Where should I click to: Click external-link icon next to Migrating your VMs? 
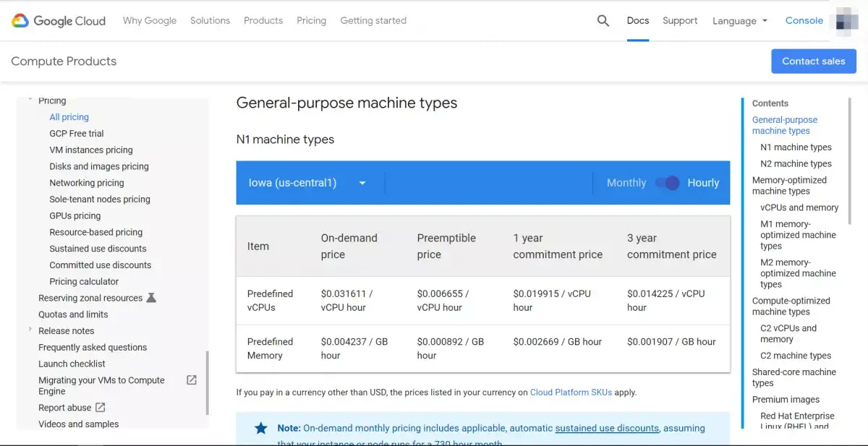(x=192, y=380)
